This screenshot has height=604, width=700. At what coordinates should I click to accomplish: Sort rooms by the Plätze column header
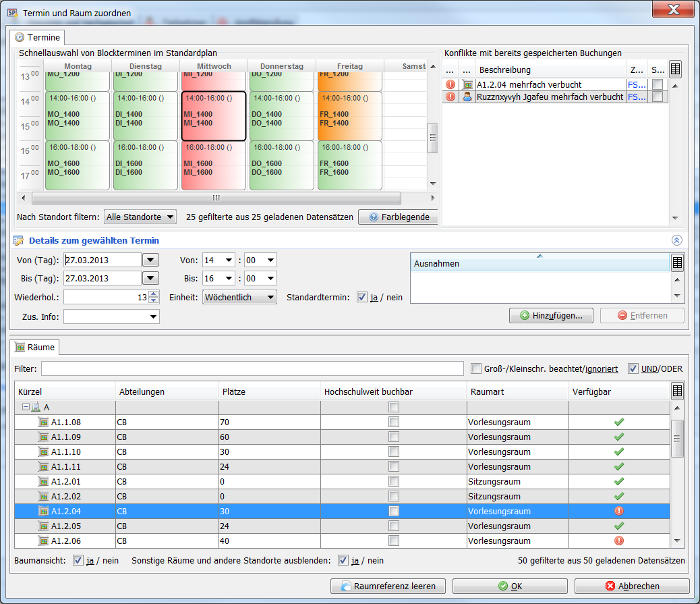[x=269, y=392]
